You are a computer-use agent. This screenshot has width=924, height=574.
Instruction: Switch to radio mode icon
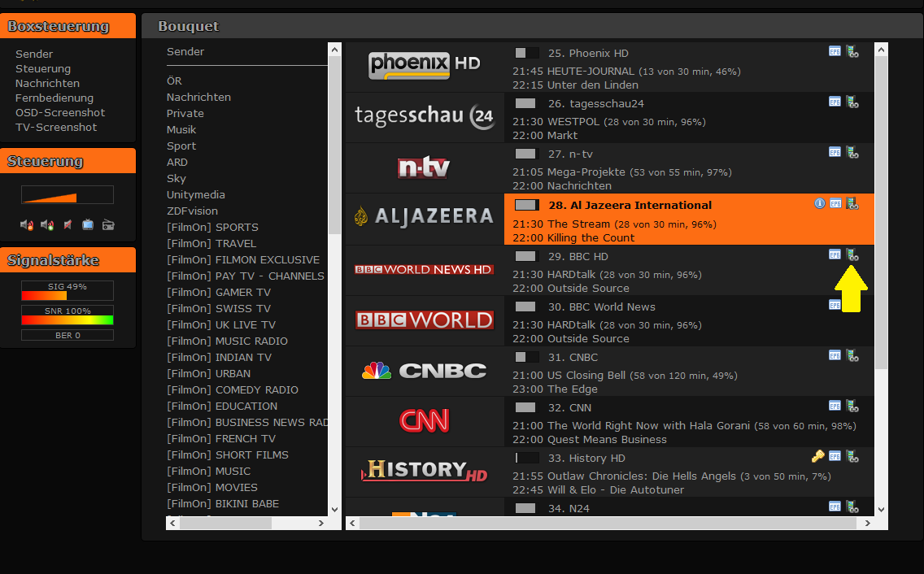[x=108, y=225]
